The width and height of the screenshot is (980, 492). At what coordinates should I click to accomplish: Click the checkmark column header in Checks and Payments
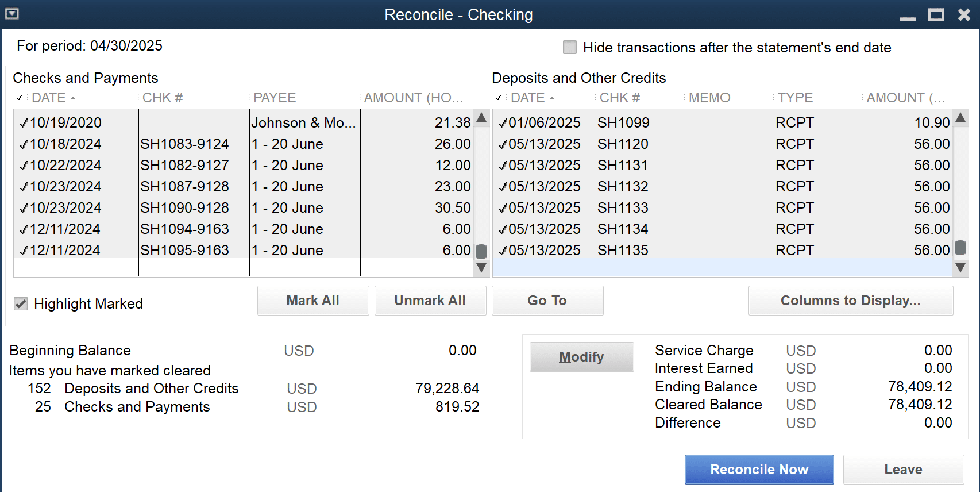[x=20, y=98]
